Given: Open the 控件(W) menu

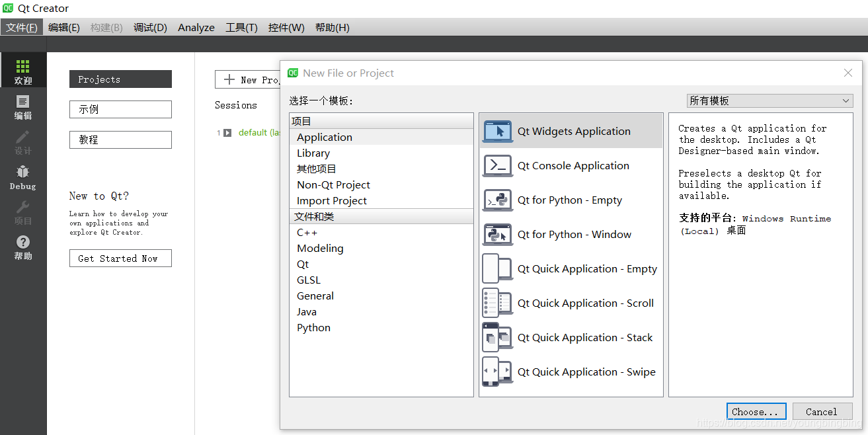Looking at the screenshot, I should pyautogui.click(x=286, y=27).
